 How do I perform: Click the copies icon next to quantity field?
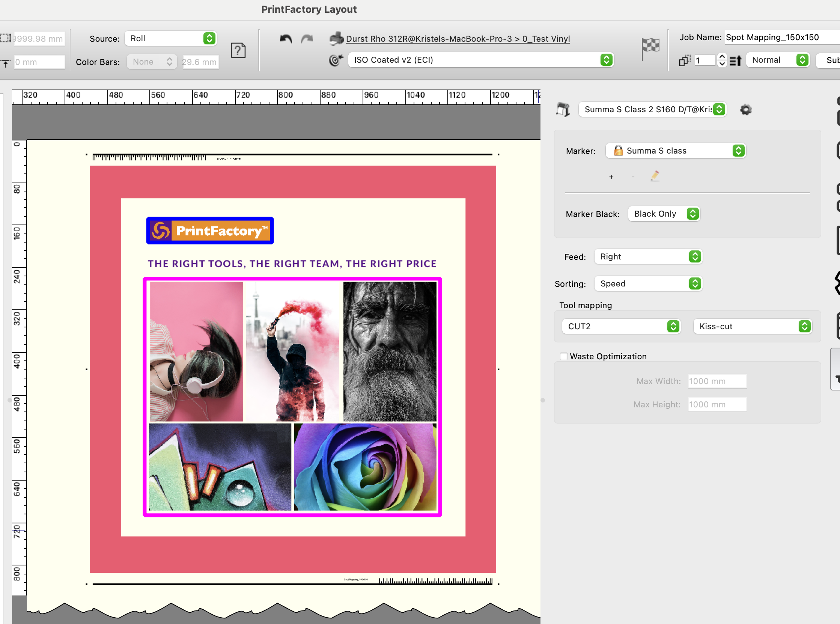pyautogui.click(x=685, y=60)
